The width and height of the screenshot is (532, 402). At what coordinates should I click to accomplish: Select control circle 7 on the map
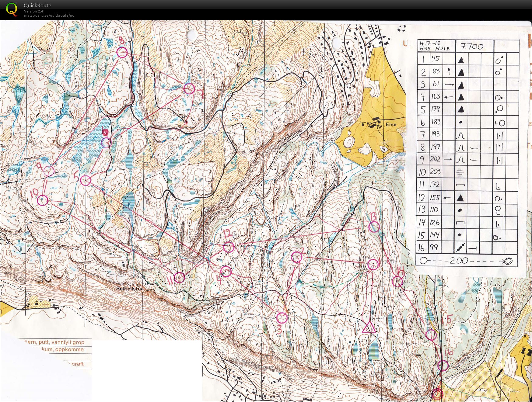[x=189, y=88]
